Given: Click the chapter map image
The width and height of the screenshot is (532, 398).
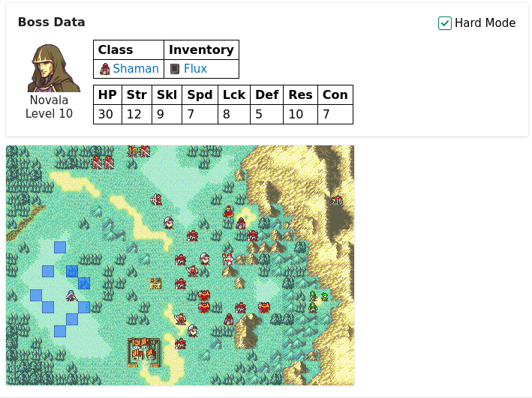Looking at the screenshot, I should tap(180, 265).
